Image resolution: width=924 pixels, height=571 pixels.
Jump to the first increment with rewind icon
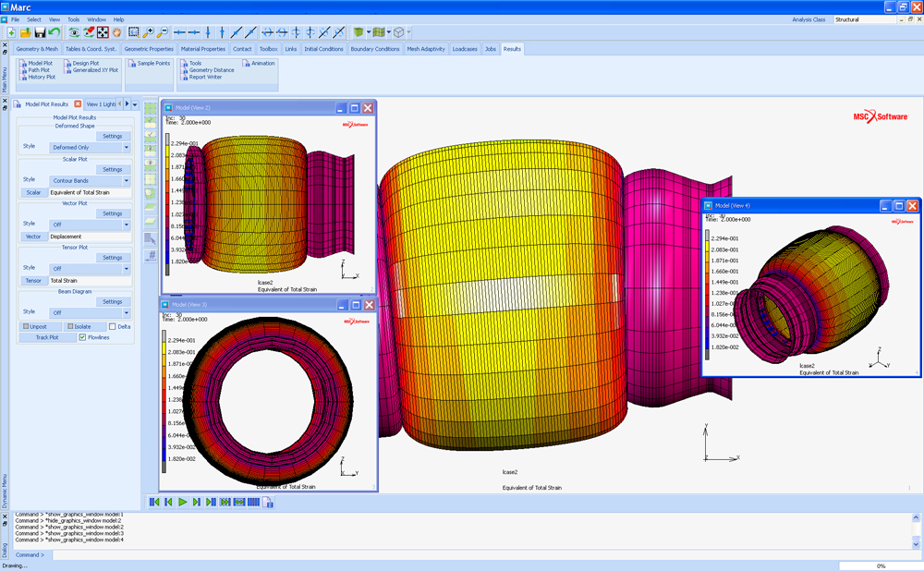[153, 502]
